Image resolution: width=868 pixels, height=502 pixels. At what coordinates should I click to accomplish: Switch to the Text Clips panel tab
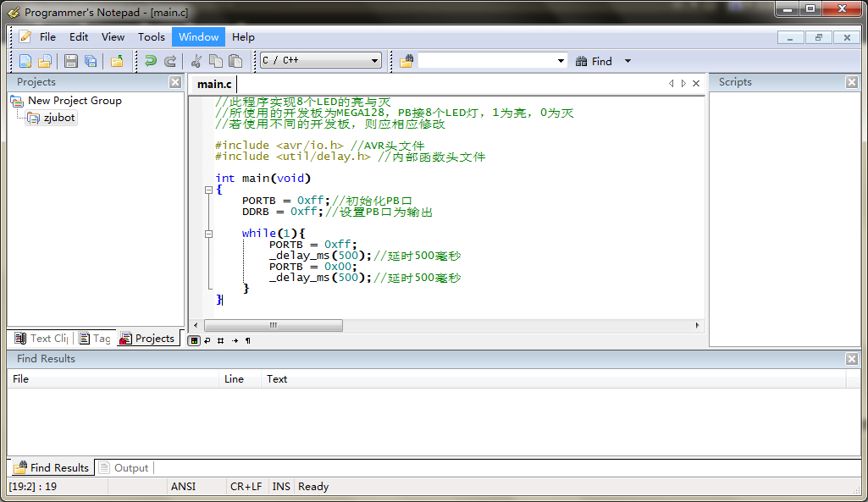tap(41, 338)
